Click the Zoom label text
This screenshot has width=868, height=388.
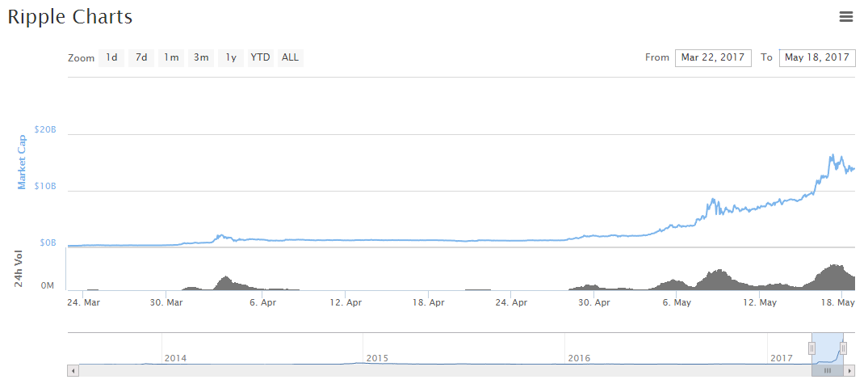82,58
